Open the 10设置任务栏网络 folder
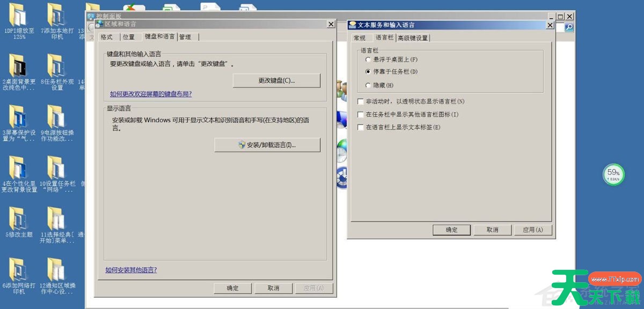 coord(56,174)
